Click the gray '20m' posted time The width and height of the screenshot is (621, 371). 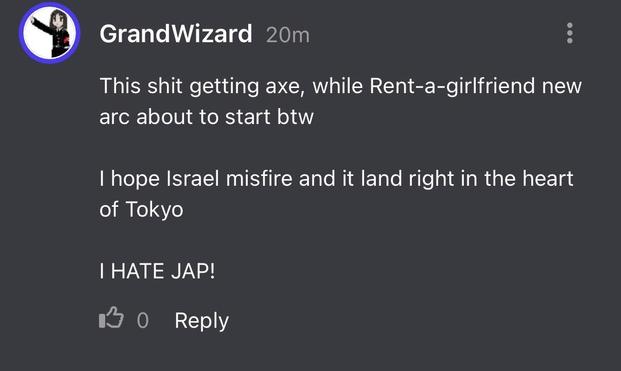[288, 35]
